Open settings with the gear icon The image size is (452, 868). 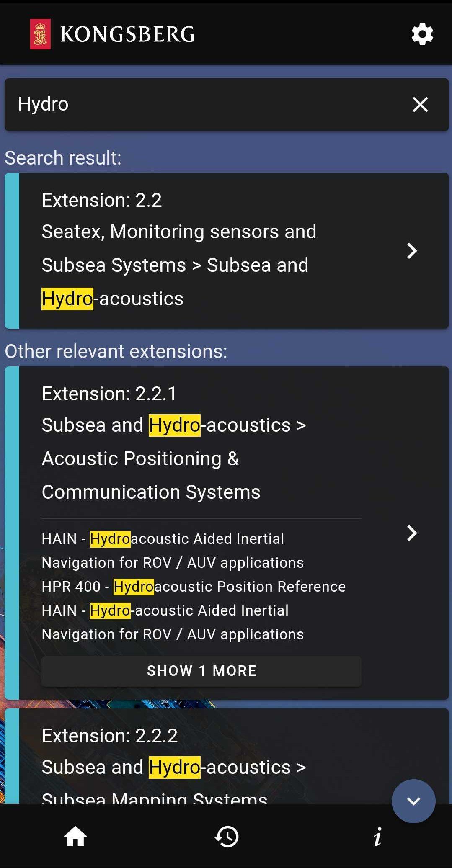coord(422,34)
